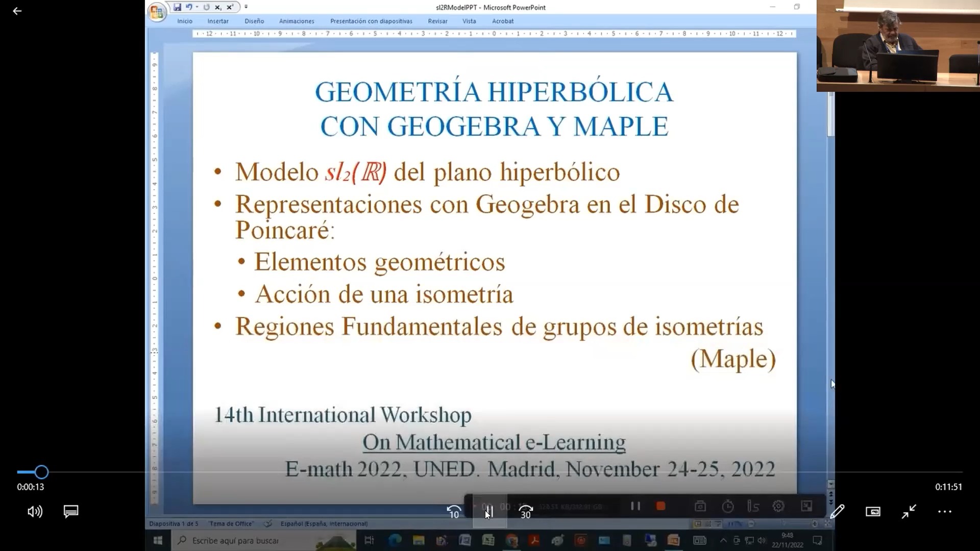
Task: Click the webcam video thumbnail
Action: [x=898, y=46]
